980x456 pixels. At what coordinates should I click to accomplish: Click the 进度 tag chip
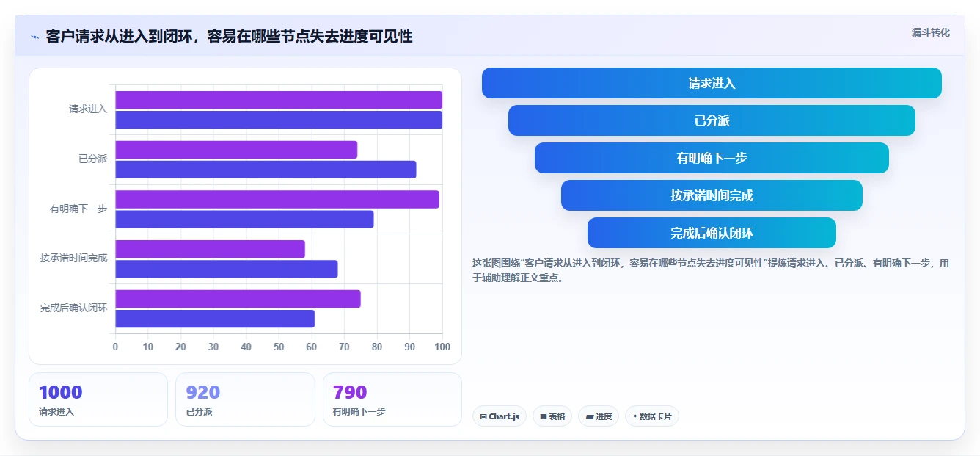pyautogui.click(x=599, y=416)
